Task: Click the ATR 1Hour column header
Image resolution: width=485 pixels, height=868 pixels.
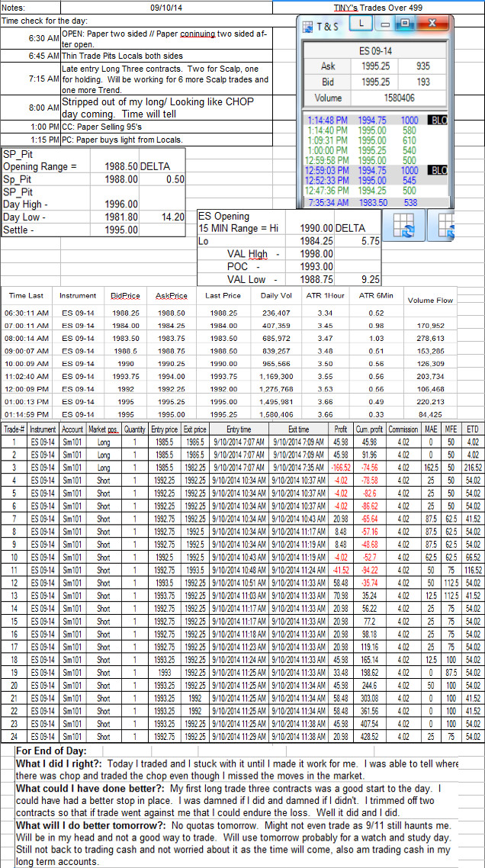Action: [325, 296]
